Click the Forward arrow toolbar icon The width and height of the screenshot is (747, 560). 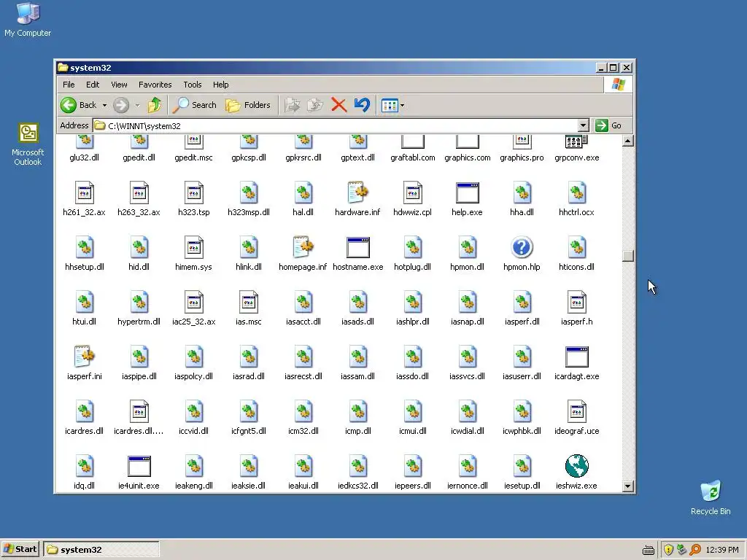click(121, 105)
